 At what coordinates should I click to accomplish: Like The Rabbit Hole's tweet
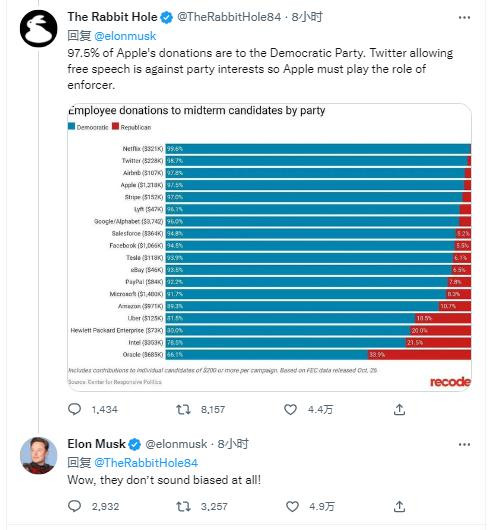[x=290, y=410]
